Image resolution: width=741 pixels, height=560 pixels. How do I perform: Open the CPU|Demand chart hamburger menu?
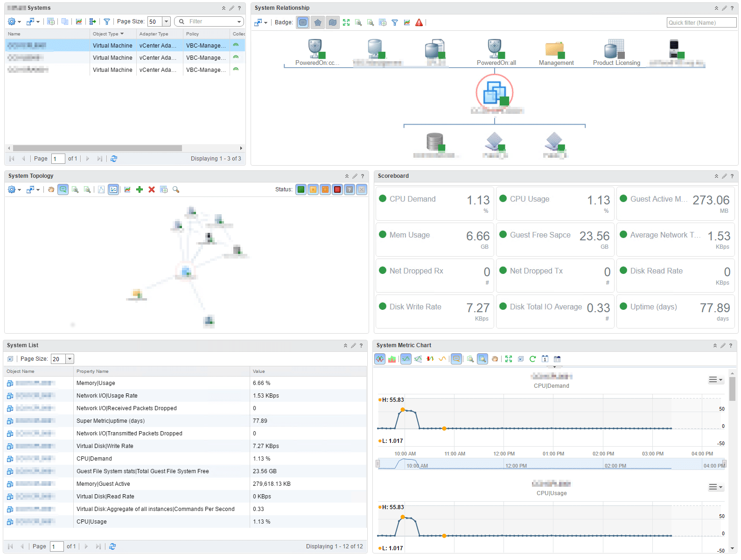tap(715, 380)
